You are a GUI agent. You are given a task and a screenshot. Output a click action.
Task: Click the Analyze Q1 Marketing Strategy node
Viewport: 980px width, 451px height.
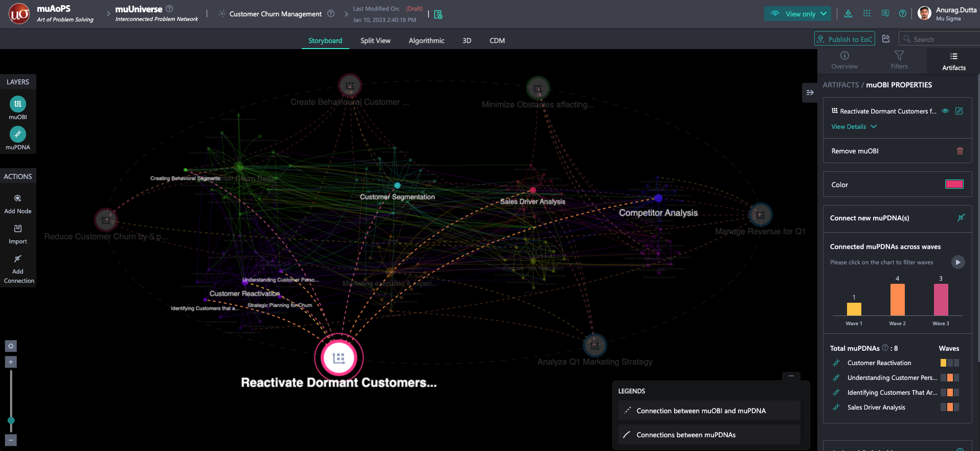coord(594,345)
